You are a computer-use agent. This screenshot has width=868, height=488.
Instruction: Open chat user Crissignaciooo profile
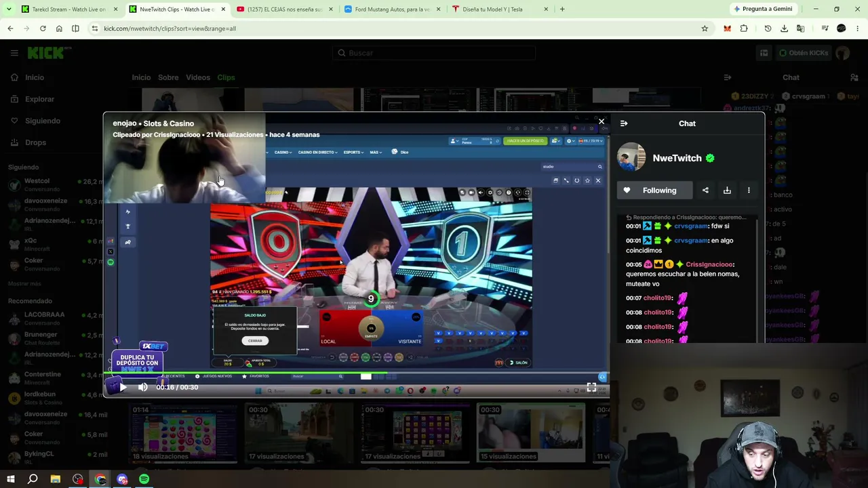709,264
